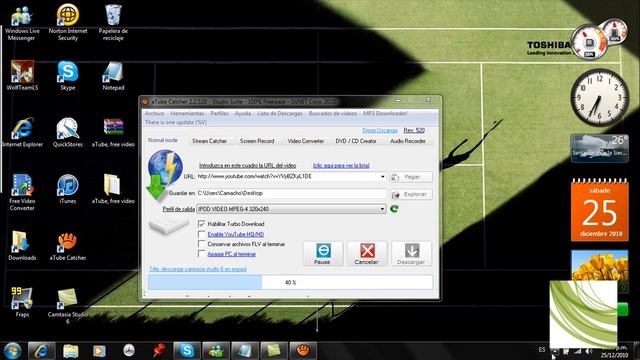Open the MP3 Downloader! menu item
This screenshot has height=360, width=640.
point(385,113)
